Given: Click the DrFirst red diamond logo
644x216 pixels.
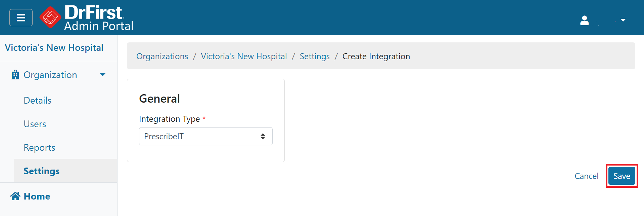Looking at the screenshot, I should pyautogui.click(x=50, y=17).
